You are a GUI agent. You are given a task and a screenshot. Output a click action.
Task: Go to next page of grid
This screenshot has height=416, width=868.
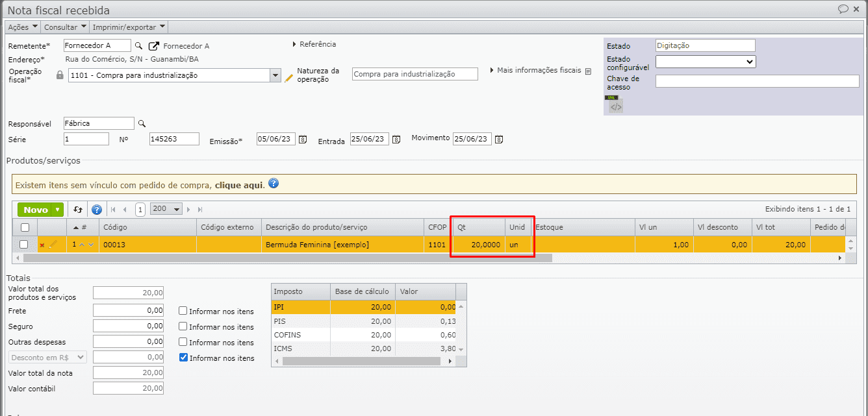[189, 210]
